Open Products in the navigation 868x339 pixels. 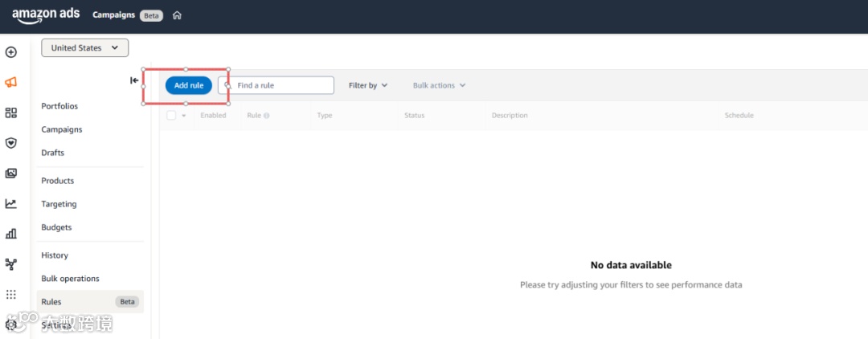(x=58, y=181)
